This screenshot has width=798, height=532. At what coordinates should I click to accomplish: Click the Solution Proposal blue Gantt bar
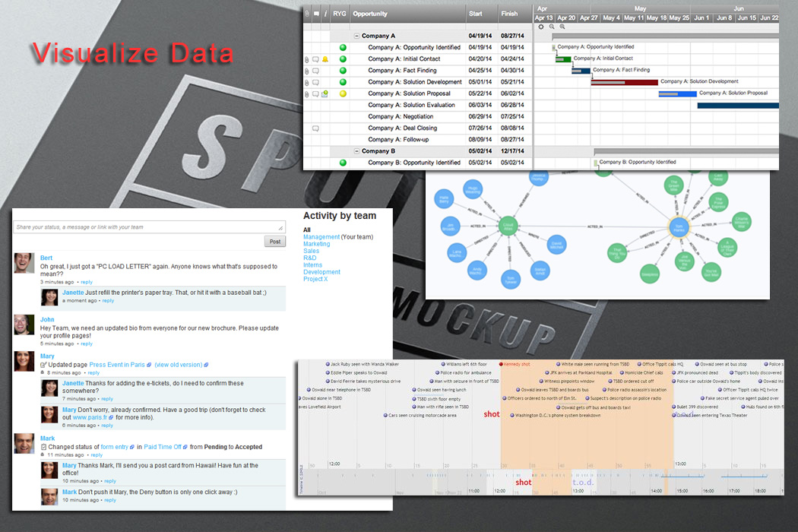click(677, 94)
